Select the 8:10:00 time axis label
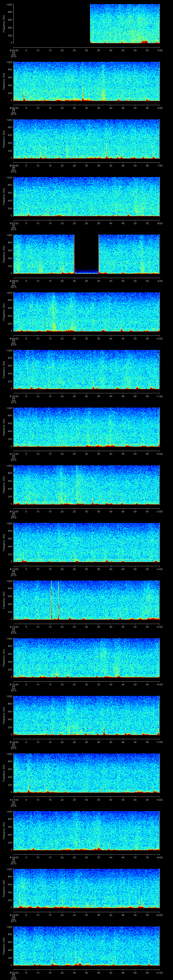The width and height of the screenshot is (173, 980). 14,396
